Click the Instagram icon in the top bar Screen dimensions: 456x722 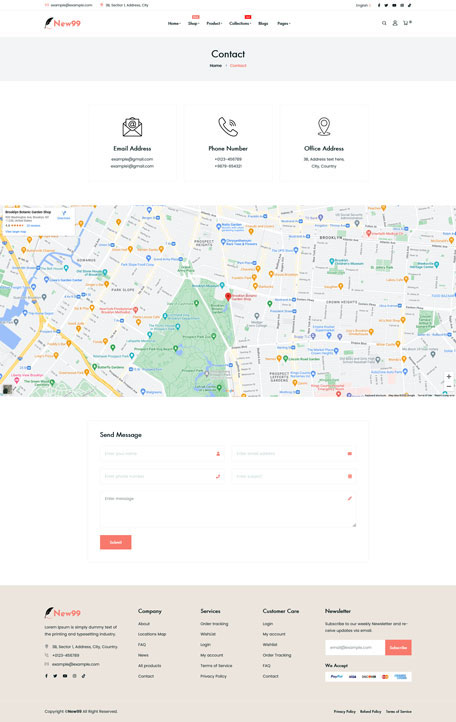coord(402,6)
